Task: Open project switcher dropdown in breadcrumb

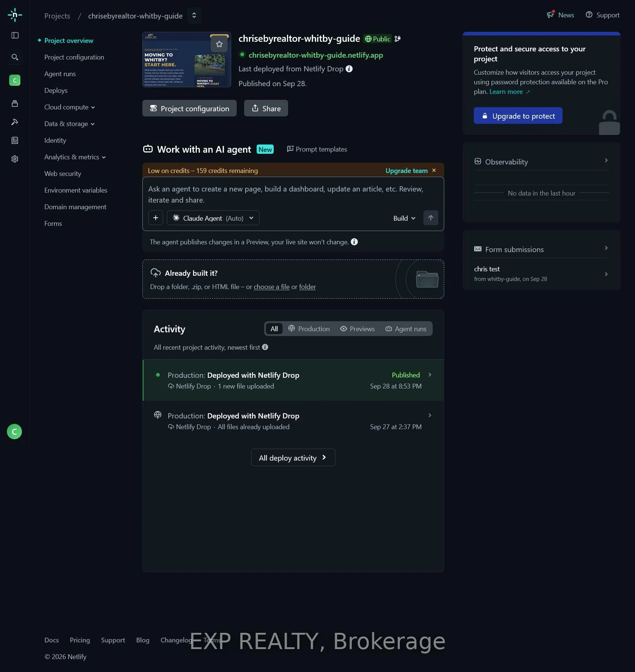Action: tap(194, 16)
